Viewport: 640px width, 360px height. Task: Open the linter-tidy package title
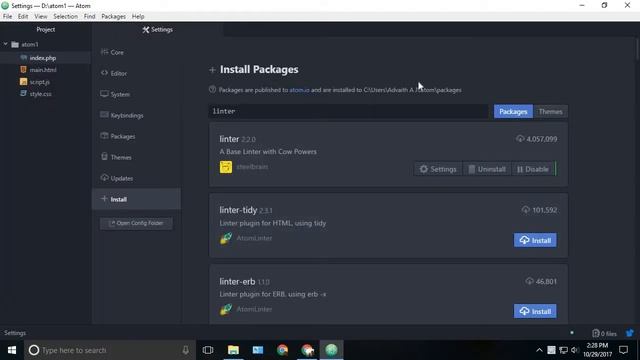pos(238,210)
